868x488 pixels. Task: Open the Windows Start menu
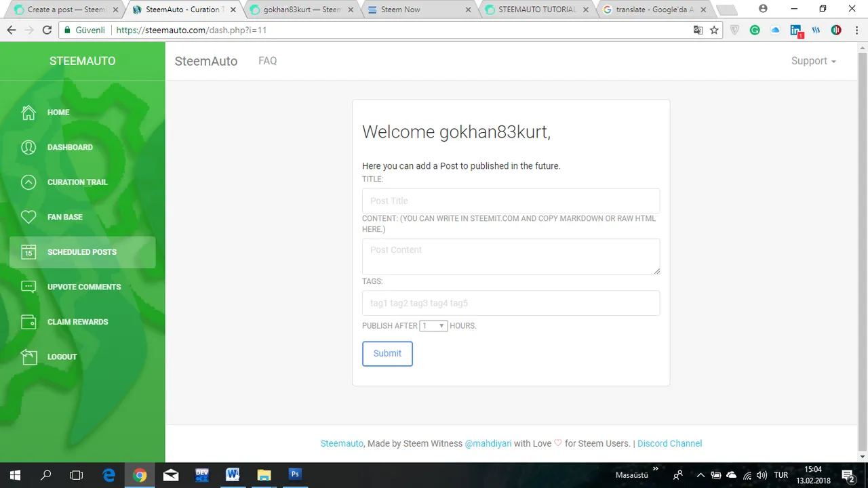[x=15, y=475]
